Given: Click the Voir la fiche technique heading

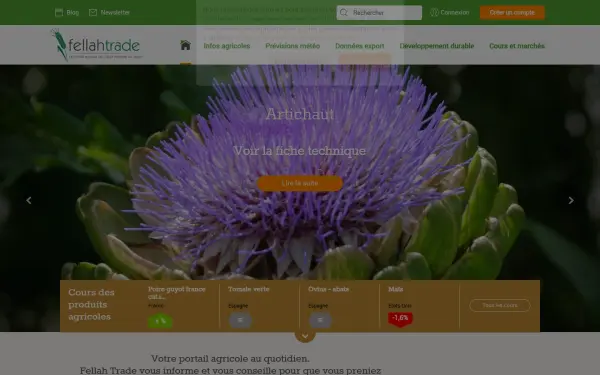Looking at the screenshot, I should pos(300,151).
